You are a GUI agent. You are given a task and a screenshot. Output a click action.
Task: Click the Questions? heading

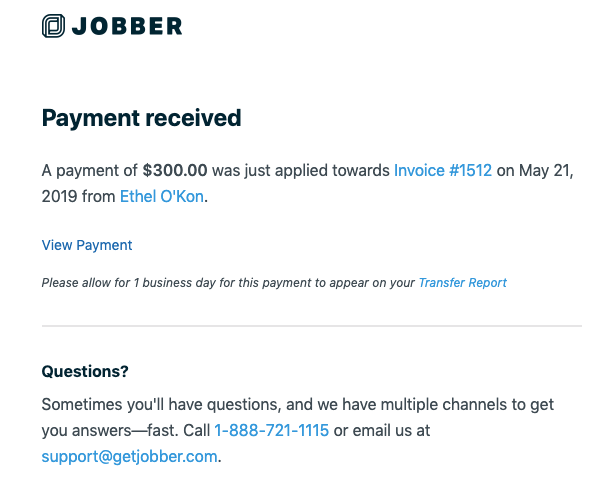click(x=85, y=371)
